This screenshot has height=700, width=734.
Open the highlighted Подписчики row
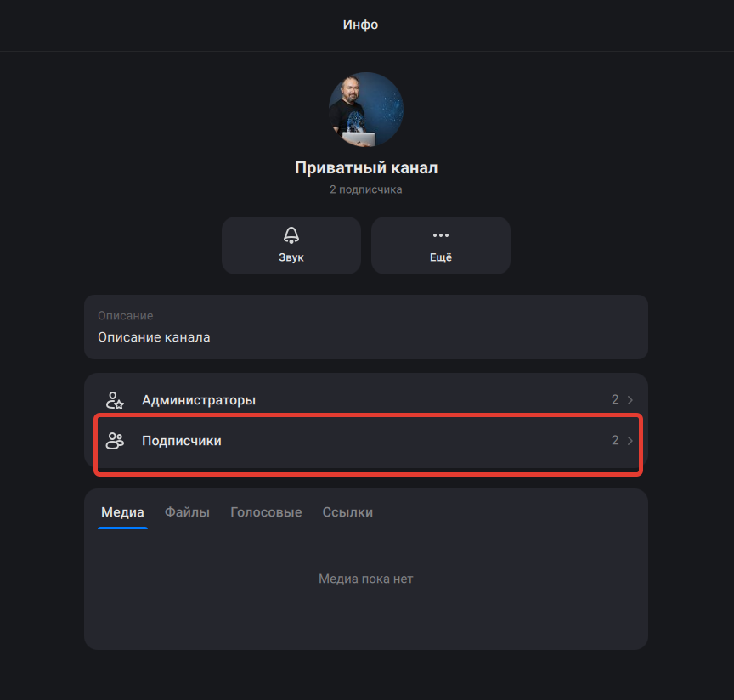click(x=365, y=440)
